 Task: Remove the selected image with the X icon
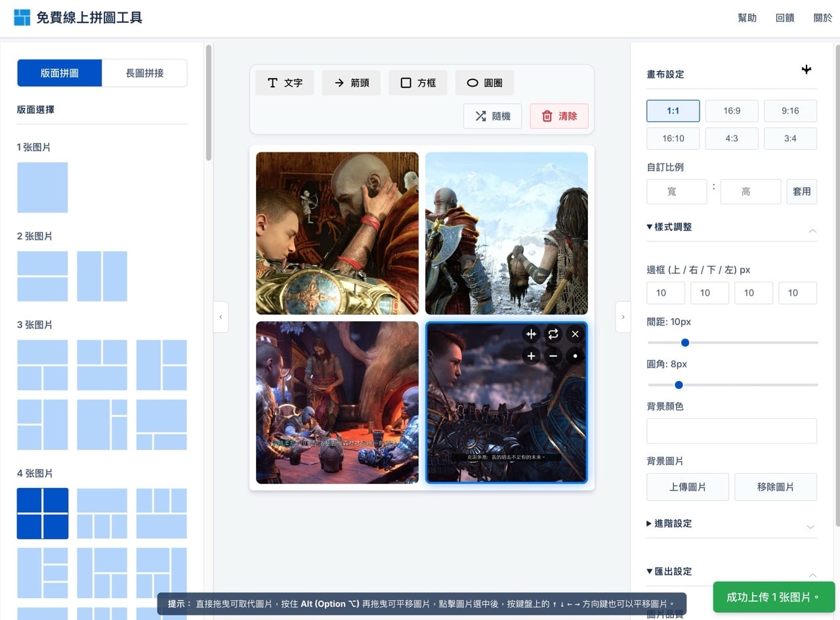click(x=576, y=334)
